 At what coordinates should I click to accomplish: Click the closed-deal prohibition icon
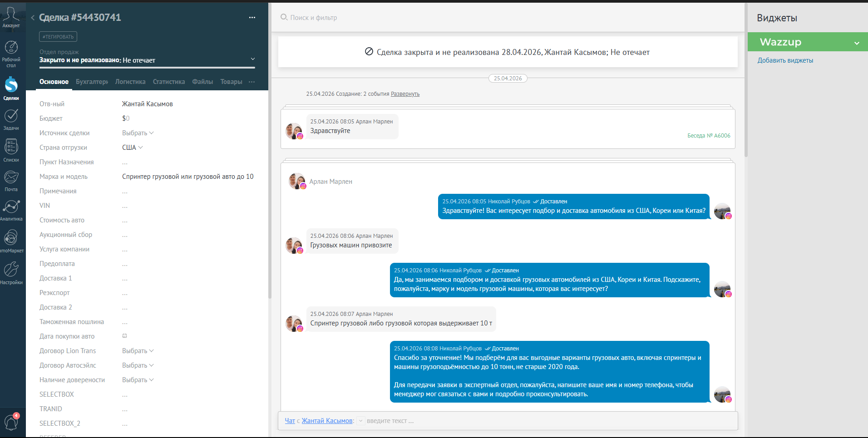point(369,52)
